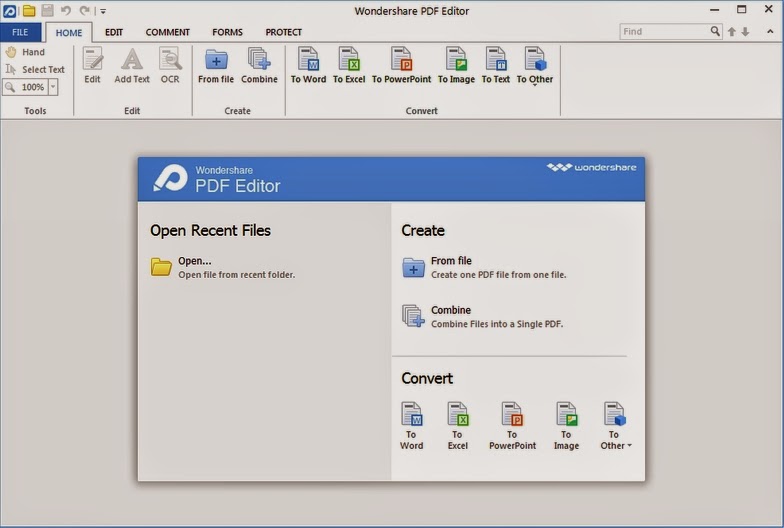Convert using ribbon To Text icon

tap(496, 66)
